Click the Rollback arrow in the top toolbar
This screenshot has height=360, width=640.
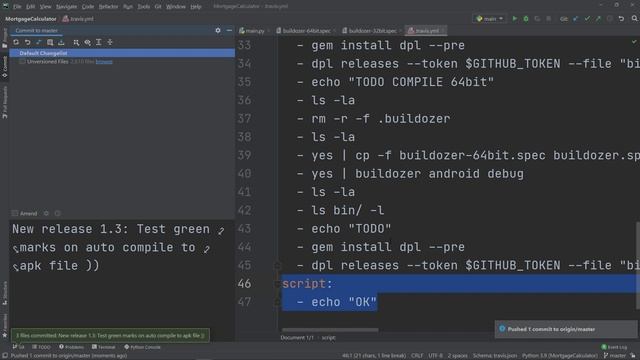point(621,19)
